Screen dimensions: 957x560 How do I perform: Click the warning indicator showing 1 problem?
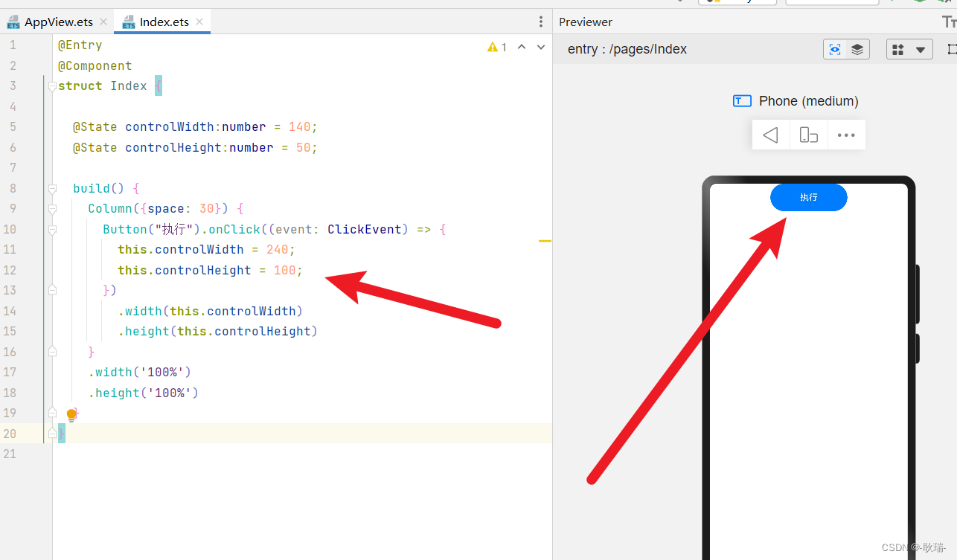point(497,48)
